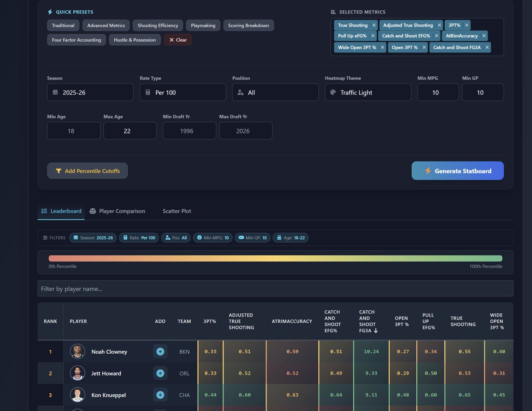The height and width of the screenshot is (411, 532).
Task: Click the Quick Presets lightning icon
Action: [x=50, y=12]
